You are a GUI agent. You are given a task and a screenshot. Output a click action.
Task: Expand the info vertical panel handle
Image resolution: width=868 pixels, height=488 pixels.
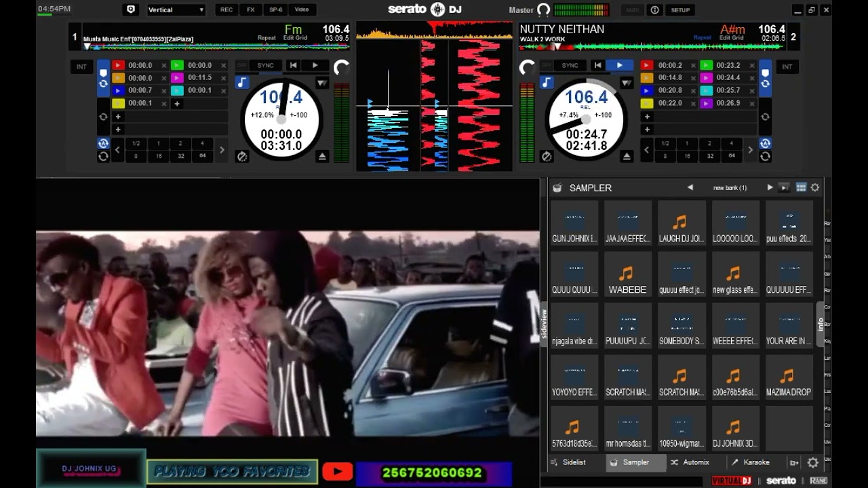(x=820, y=324)
